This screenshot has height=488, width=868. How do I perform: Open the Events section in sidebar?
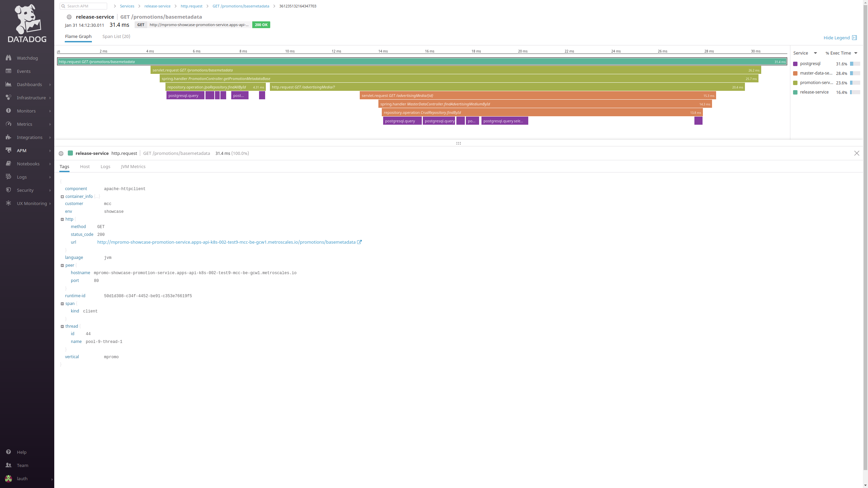[x=24, y=71]
